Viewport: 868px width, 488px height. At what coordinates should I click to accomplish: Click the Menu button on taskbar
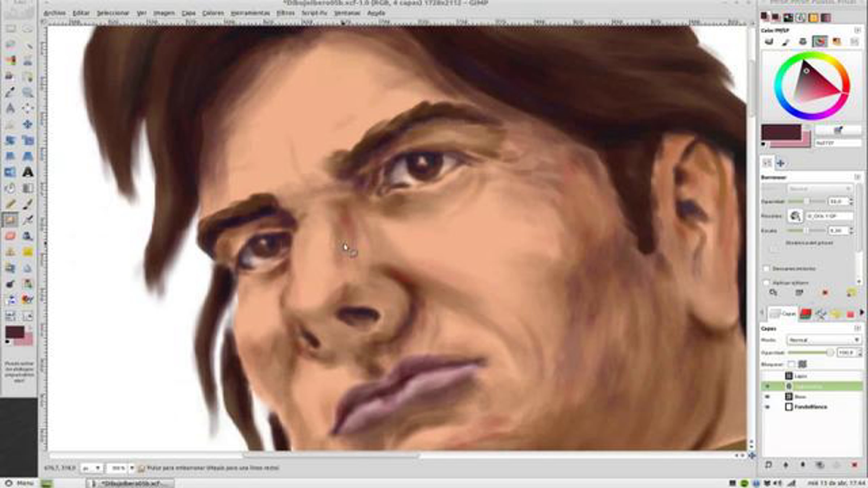pyautogui.click(x=20, y=483)
